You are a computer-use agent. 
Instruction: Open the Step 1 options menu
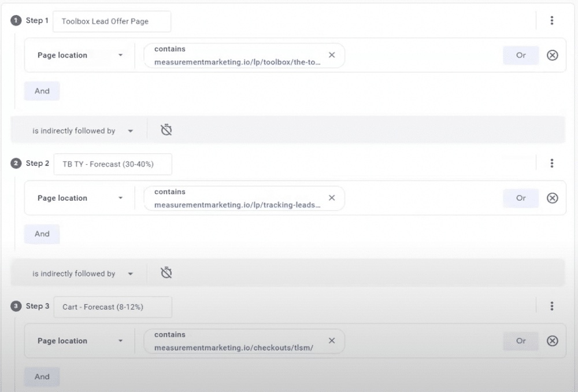coord(552,20)
